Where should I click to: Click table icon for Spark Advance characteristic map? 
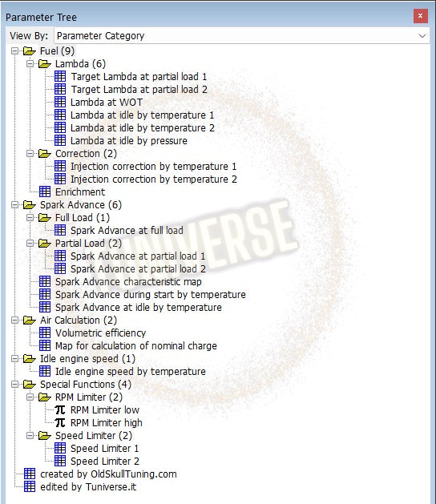[45, 281]
